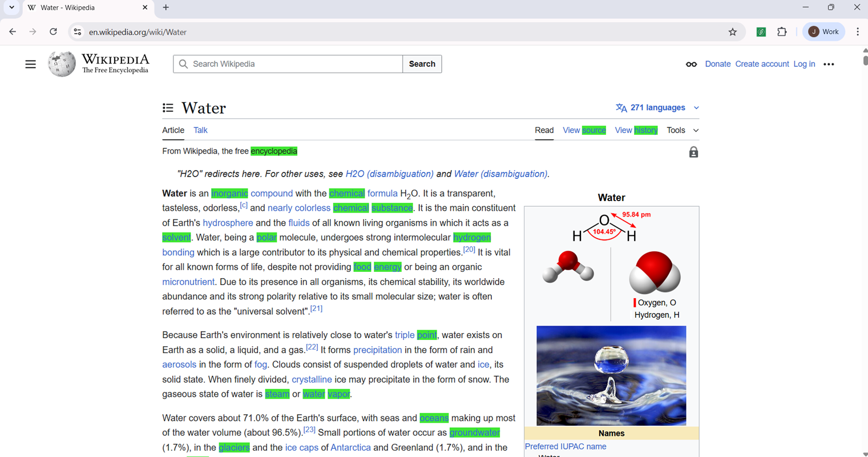868x457 pixels.
Task: Toggle the table of contents icon beside Water
Action: tap(168, 108)
